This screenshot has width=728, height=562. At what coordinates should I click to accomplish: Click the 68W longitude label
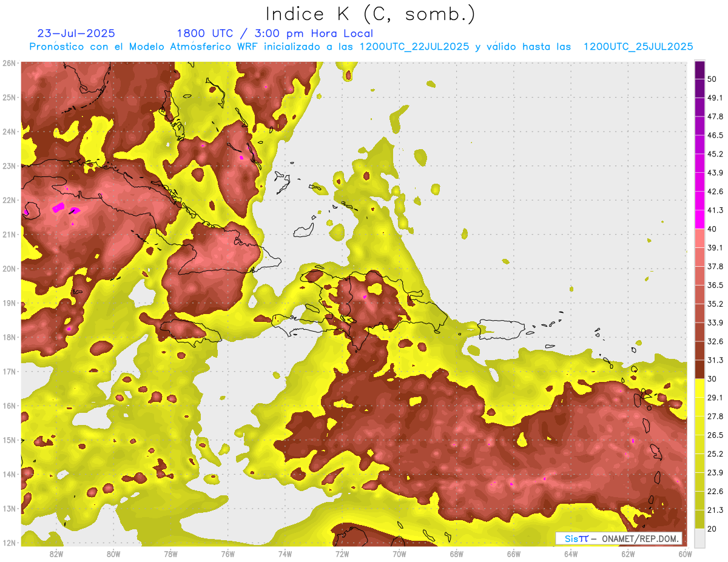(457, 554)
